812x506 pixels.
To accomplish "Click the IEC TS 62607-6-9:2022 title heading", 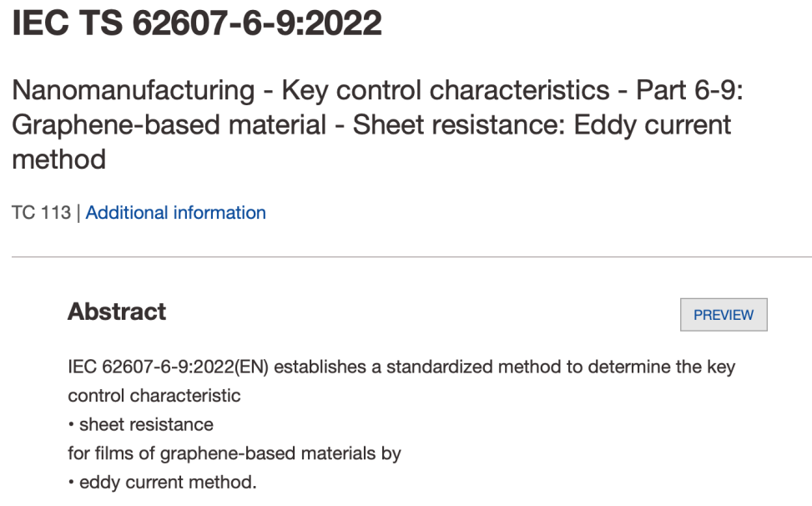I will pos(197,23).
